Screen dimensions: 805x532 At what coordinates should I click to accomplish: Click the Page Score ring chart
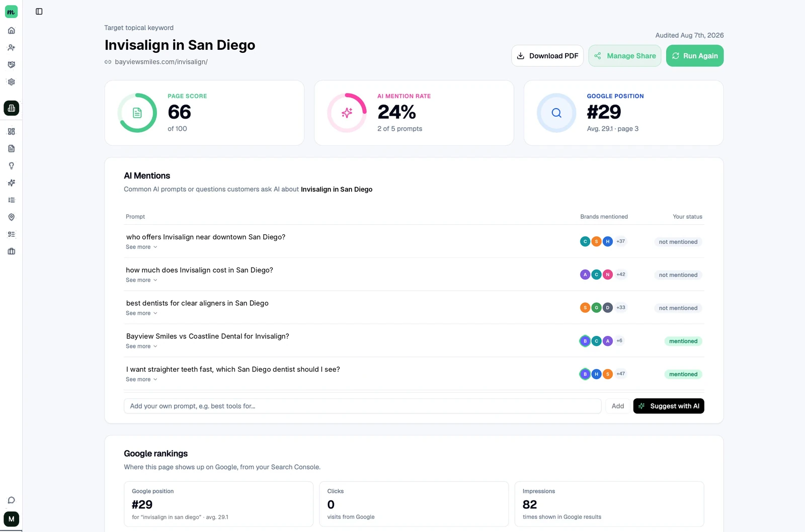(x=137, y=113)
